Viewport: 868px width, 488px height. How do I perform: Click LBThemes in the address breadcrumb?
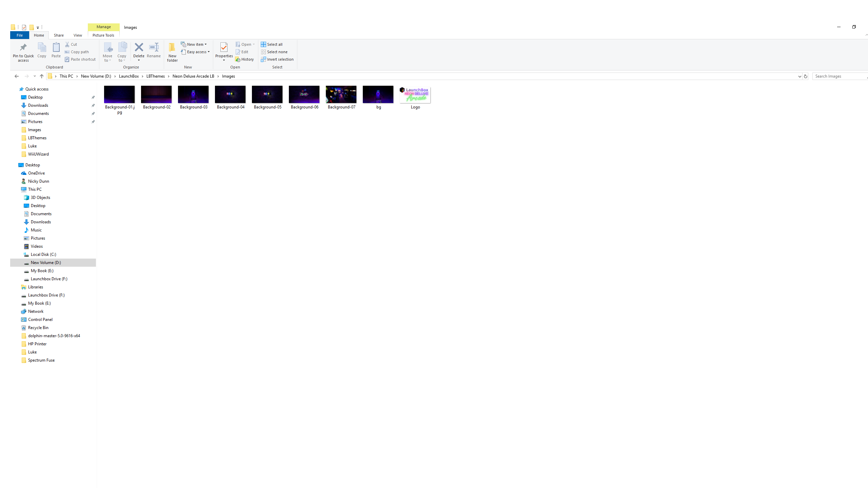tap(156, 76)
